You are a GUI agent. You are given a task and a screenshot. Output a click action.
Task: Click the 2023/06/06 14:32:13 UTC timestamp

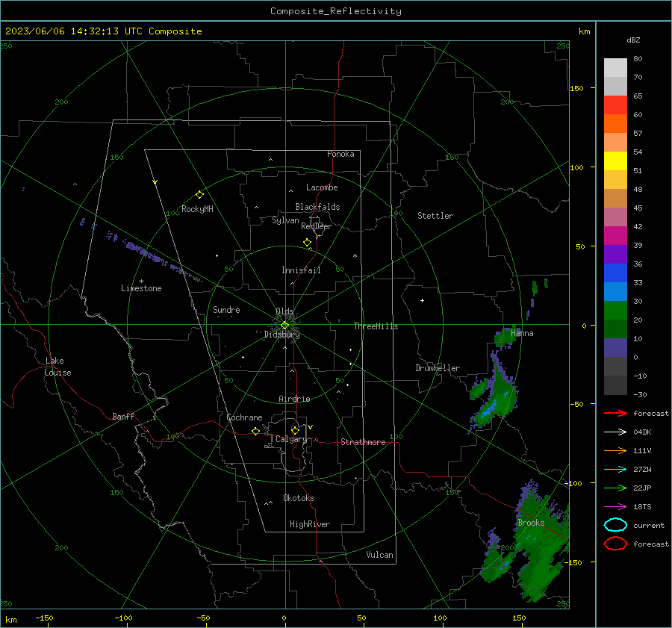74,31
